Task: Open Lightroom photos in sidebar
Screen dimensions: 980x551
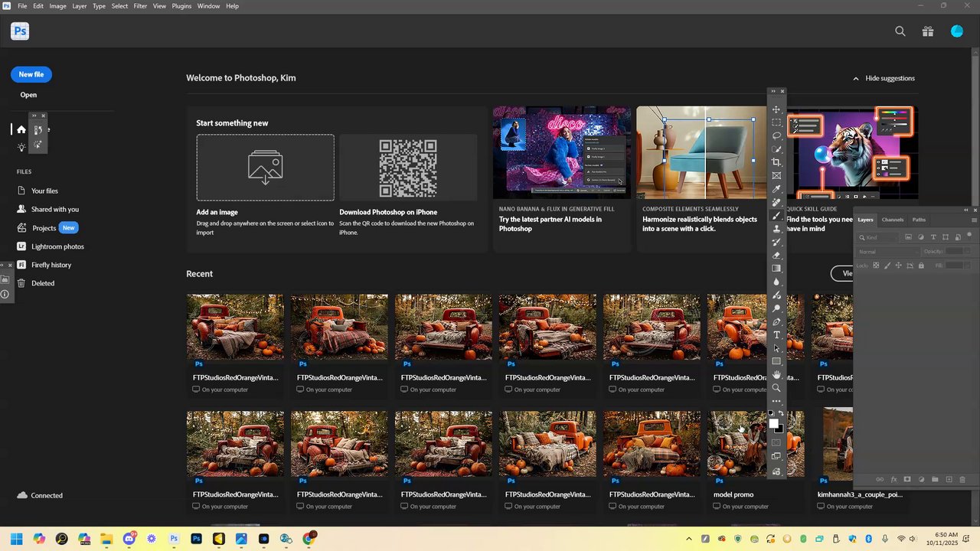Action: [57, 246]
